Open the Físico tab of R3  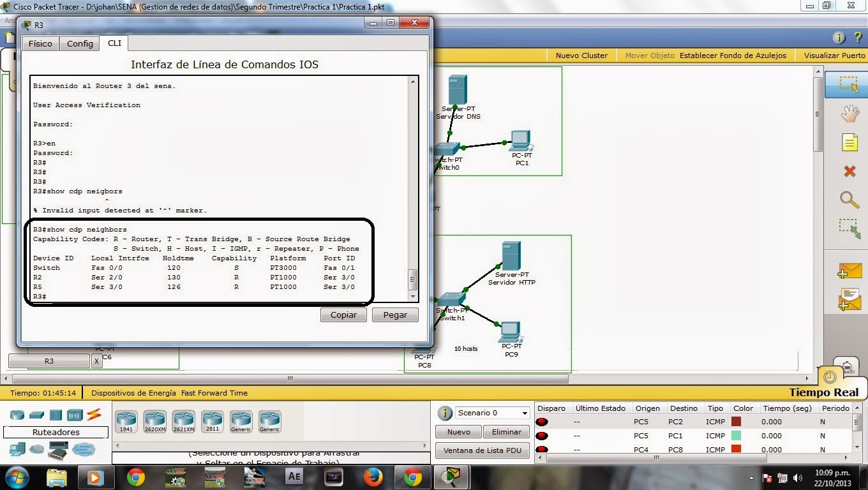coord(40,43)
